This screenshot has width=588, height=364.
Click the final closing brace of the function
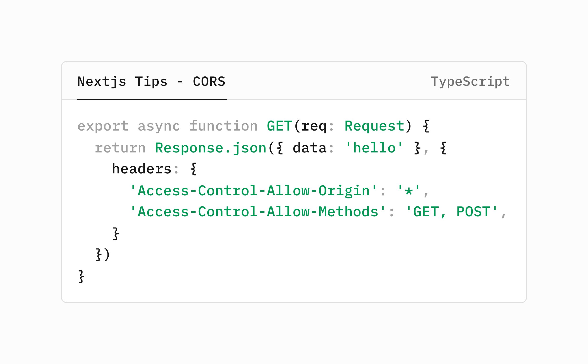[x=81, y=276]
